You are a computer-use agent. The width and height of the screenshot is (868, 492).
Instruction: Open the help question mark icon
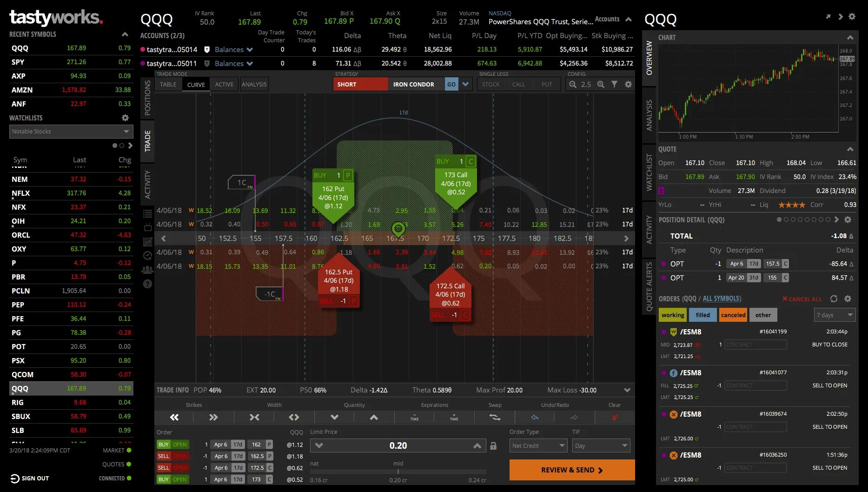coord(147,284)
